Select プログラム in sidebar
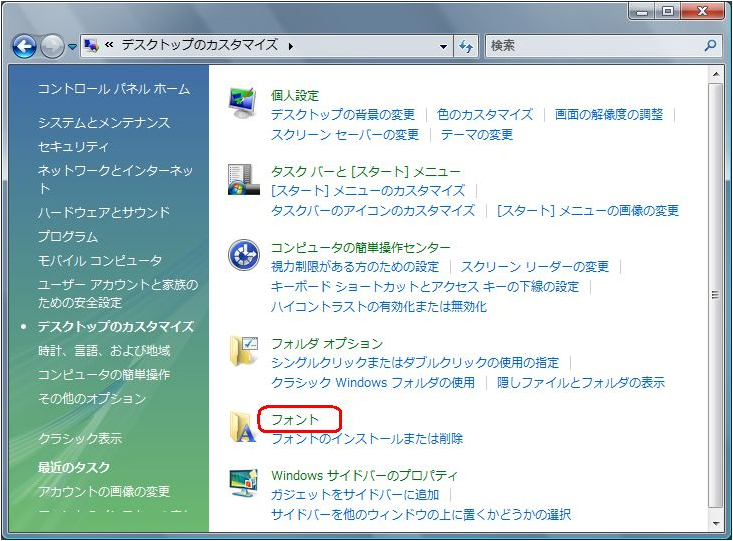The width and height of the screenshot is (733, 541). point(68,236)
